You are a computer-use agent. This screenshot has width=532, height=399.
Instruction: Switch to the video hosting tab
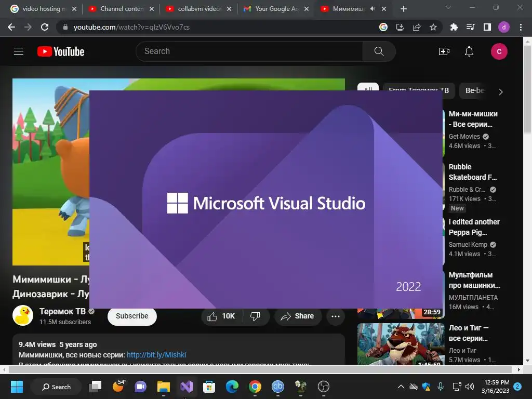pos(44,9)
